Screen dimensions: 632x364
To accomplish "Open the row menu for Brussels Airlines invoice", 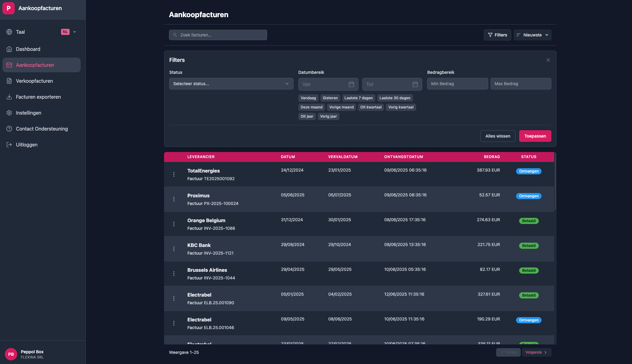I will tap(174, 274).
